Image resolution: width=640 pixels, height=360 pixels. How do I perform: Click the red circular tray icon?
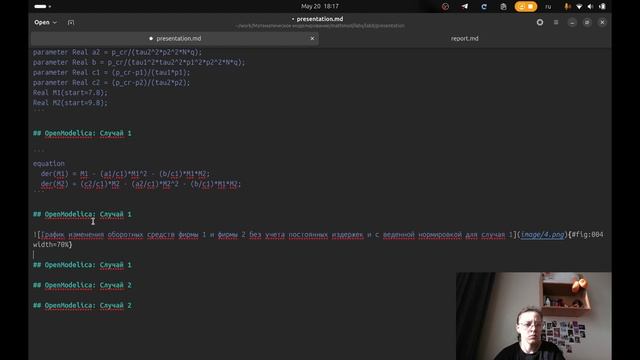[x=445, y=7]
